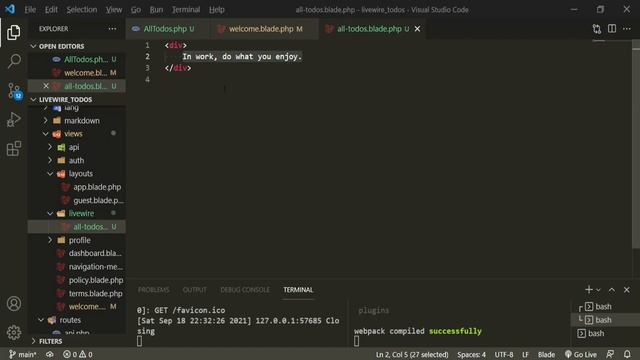Open Run and Debug view

(x=13, y=120)
